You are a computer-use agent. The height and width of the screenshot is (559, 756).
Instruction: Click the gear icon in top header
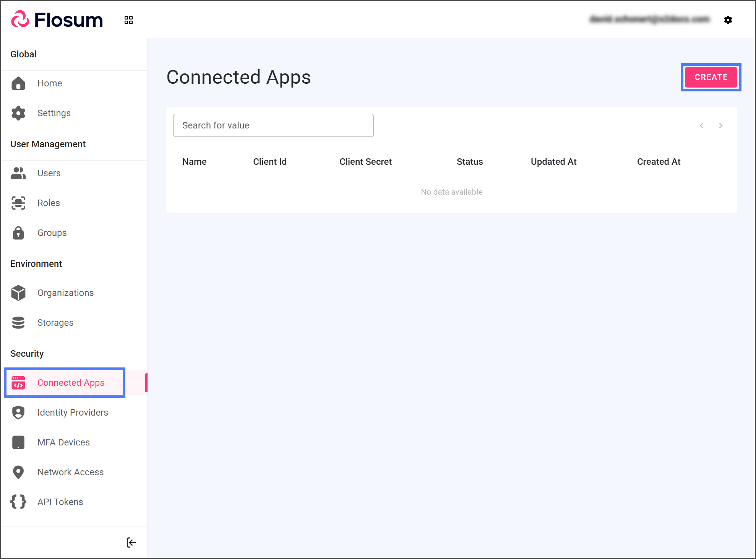point(728,20)
